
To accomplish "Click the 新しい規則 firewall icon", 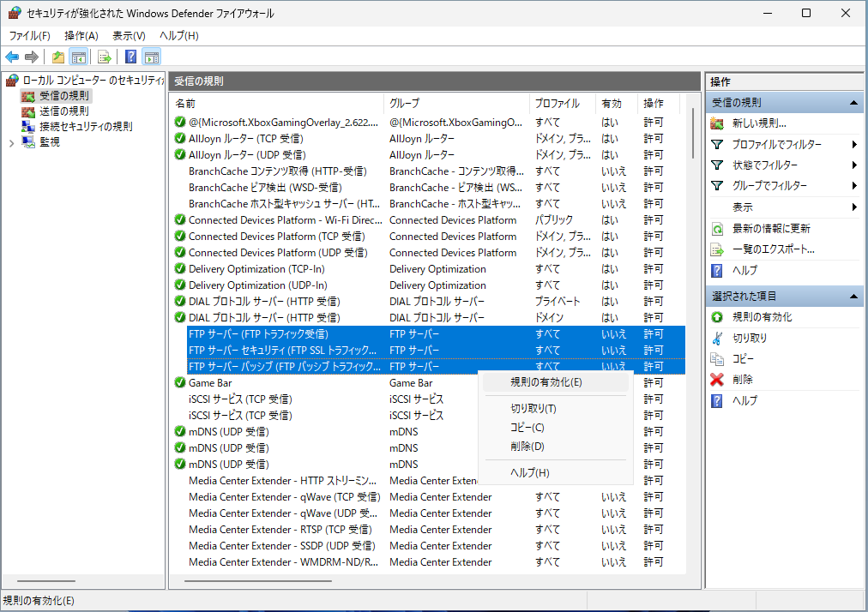I will click(x=717, y=123).
